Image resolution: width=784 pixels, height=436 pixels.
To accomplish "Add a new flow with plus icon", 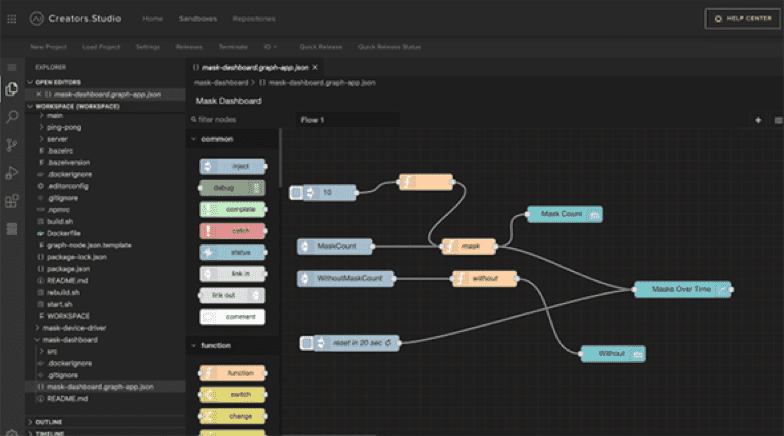I will pyautogui.click(x=757, y=120).
